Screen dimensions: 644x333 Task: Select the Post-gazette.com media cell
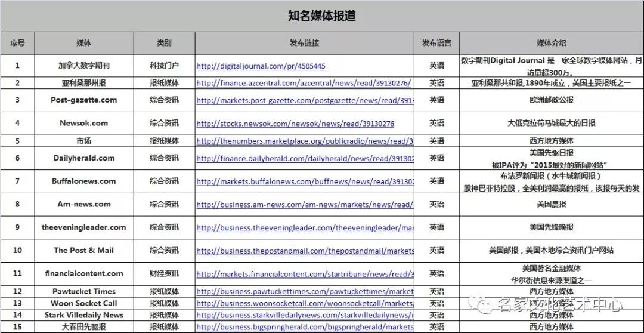84,100
